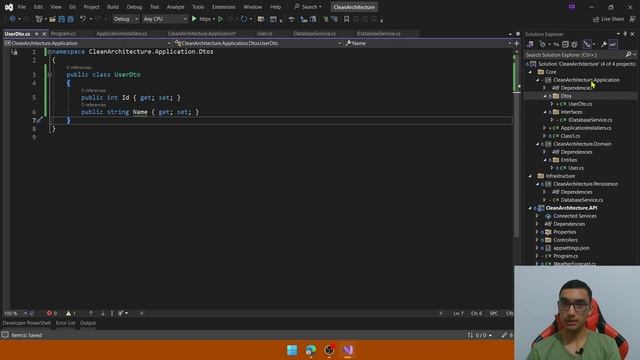
Task: Open the Developer PowerShell tab
Action: (27, 323)
